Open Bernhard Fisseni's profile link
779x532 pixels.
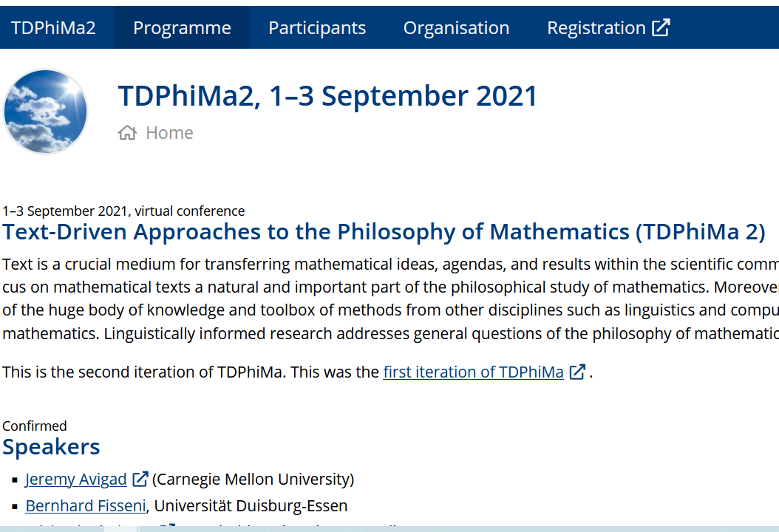tap(86, 505)
